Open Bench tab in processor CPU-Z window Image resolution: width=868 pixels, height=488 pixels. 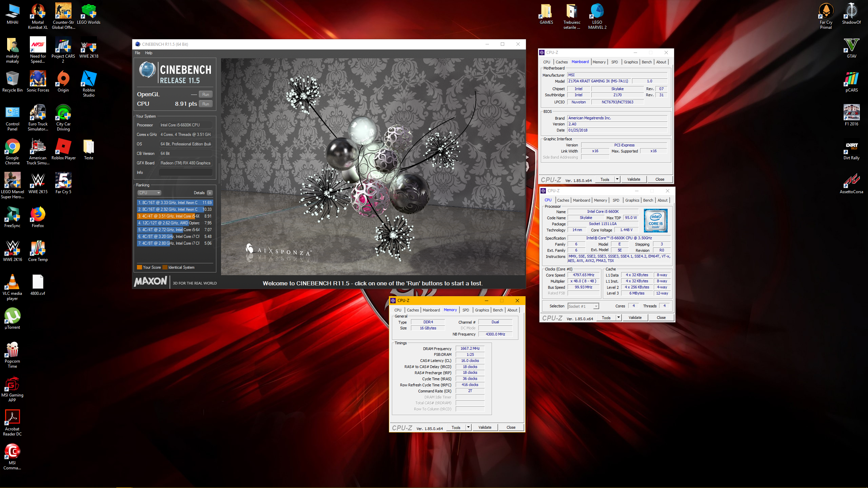[648, 200]
